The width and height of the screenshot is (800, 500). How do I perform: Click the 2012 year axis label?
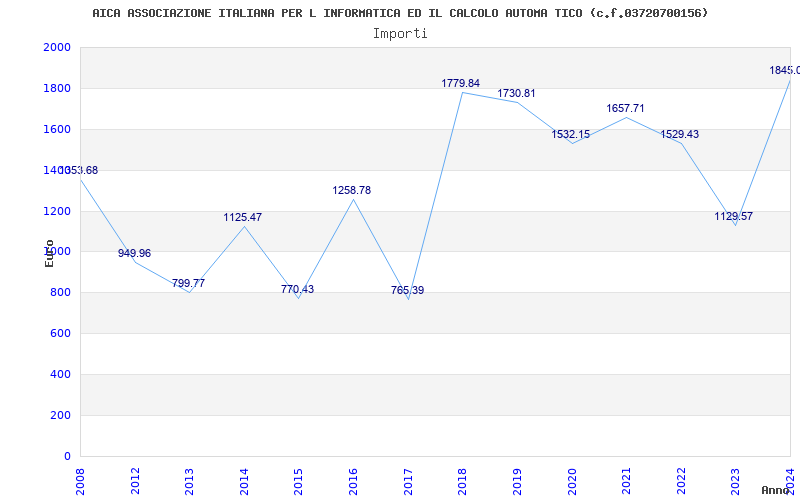point(135,482)
